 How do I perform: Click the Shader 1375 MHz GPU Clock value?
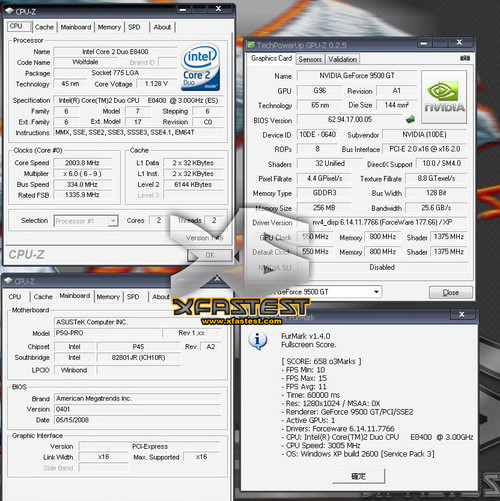click(449, 237)
